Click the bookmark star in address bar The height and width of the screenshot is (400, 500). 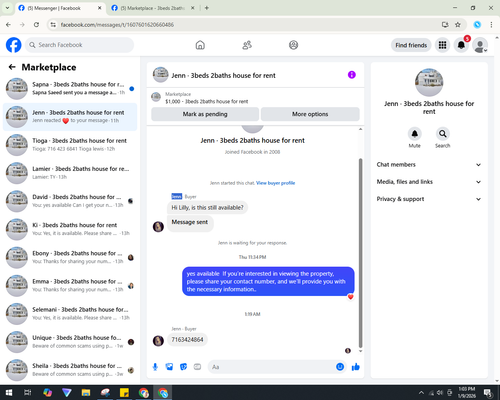pos(458,25)
